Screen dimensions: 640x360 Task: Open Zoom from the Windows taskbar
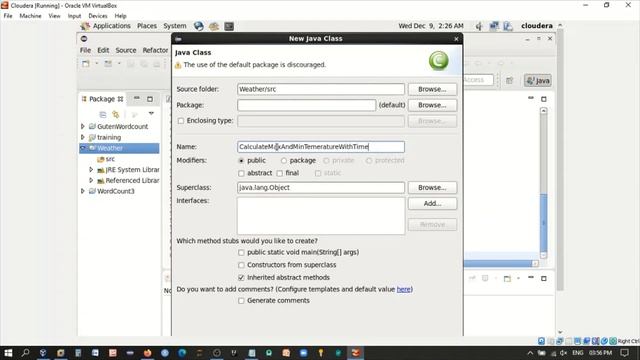pos(303,353)
